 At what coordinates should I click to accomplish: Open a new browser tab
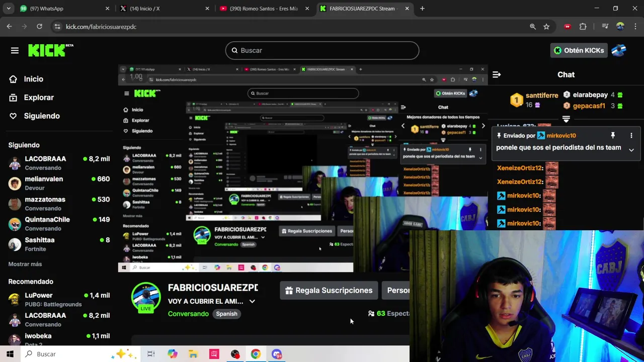[x=422, y=9]
